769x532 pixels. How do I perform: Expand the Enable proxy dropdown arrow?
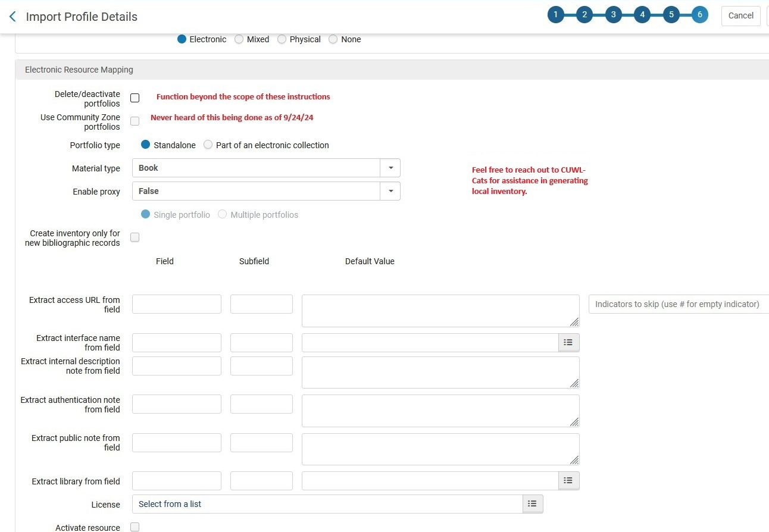390,191
